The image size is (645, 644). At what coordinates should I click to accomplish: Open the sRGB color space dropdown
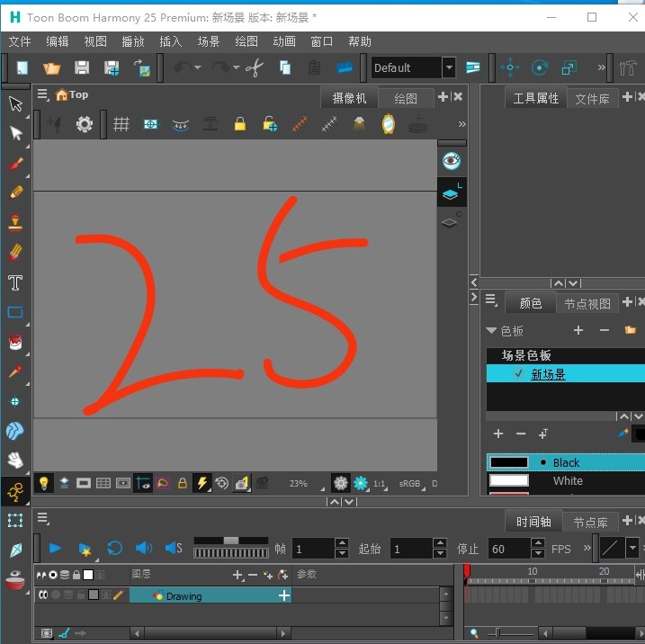pyautogui.click(x=411, y=484)
